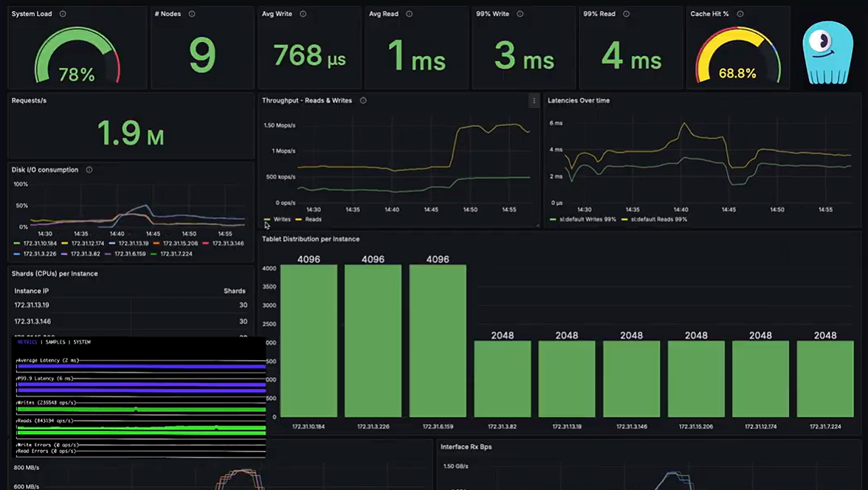Open Shards (CPUs) per Instance title menu
868x490 pixels.
55,274
